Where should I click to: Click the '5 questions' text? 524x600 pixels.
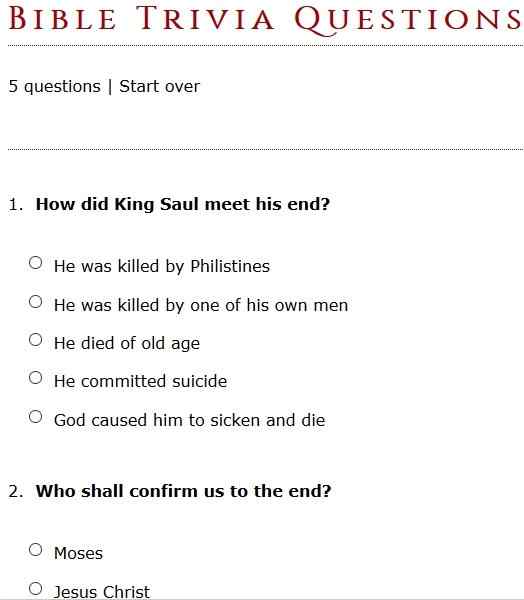tap(54, 87)
